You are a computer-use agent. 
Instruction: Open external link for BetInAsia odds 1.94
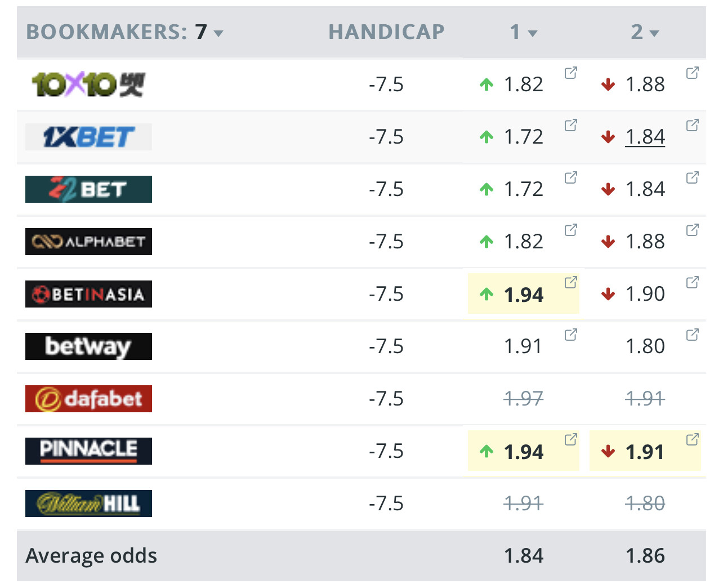570,282
